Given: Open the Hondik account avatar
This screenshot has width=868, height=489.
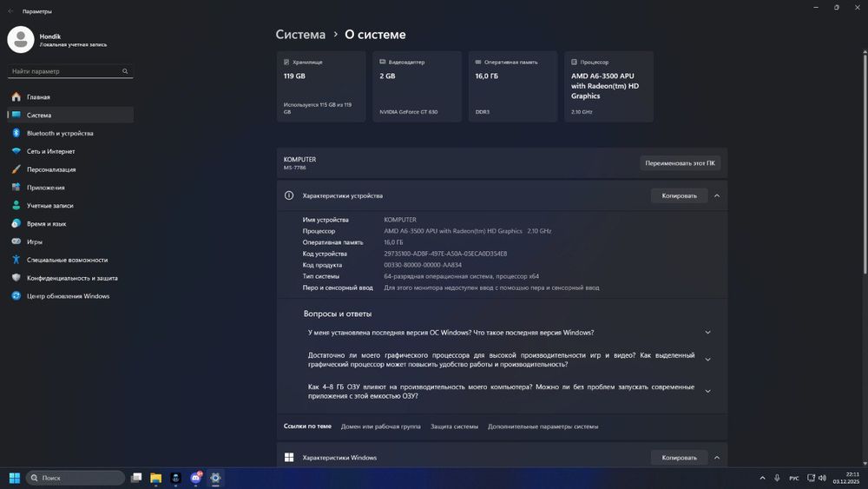Looking at the screenshot, I should point(21,40).
